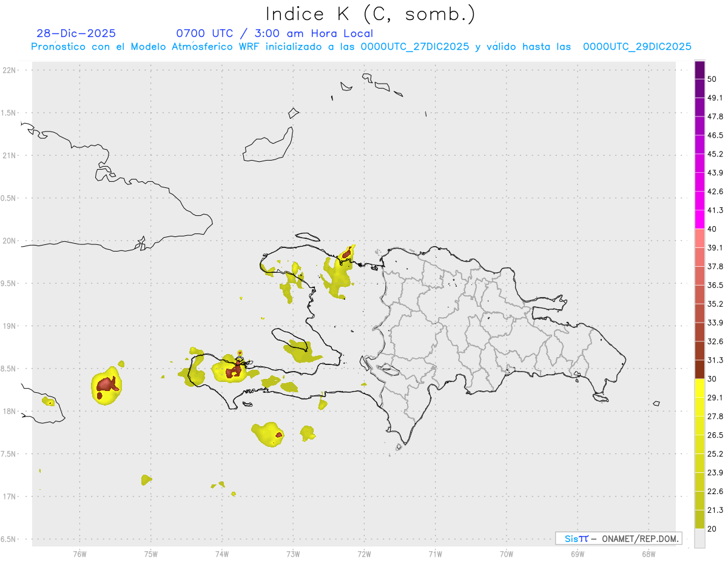
Task: Click the "6.5N" latitude label
Action: tap(9, 539)
